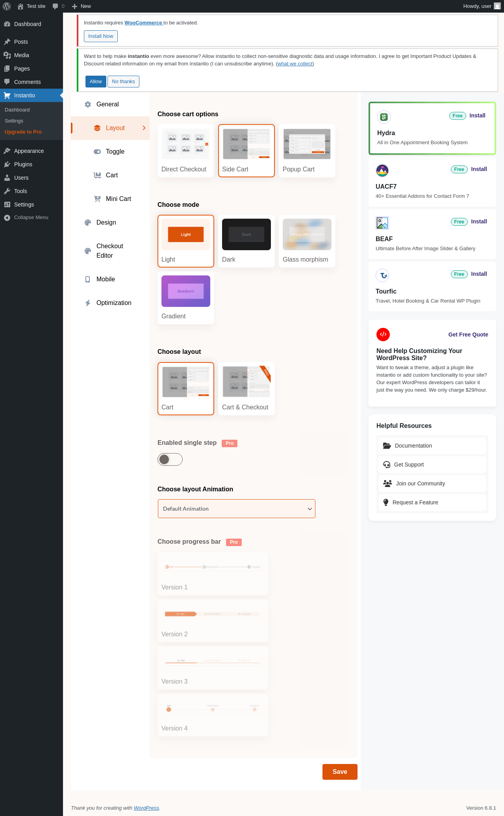Open Join our Community resource
This screenshot has width=504, height=816.
point(432,483)
